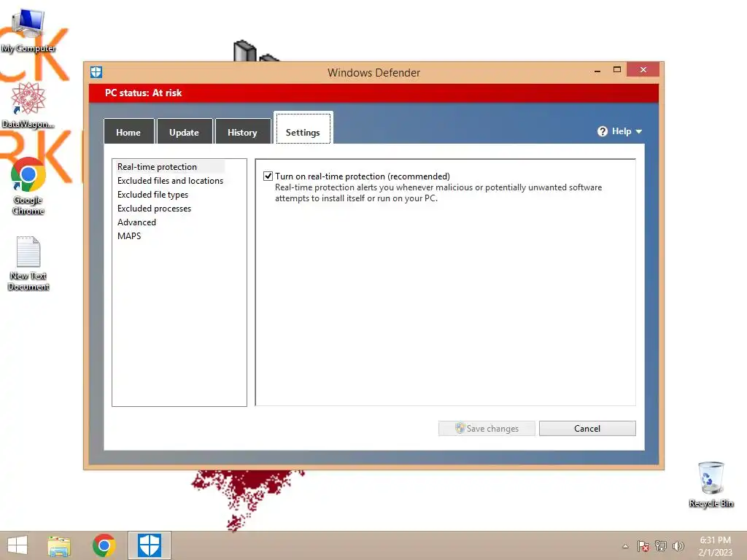Click the Windows Defender shield icon in title bar
Screen dimensions: 747x560
[96, 72]
